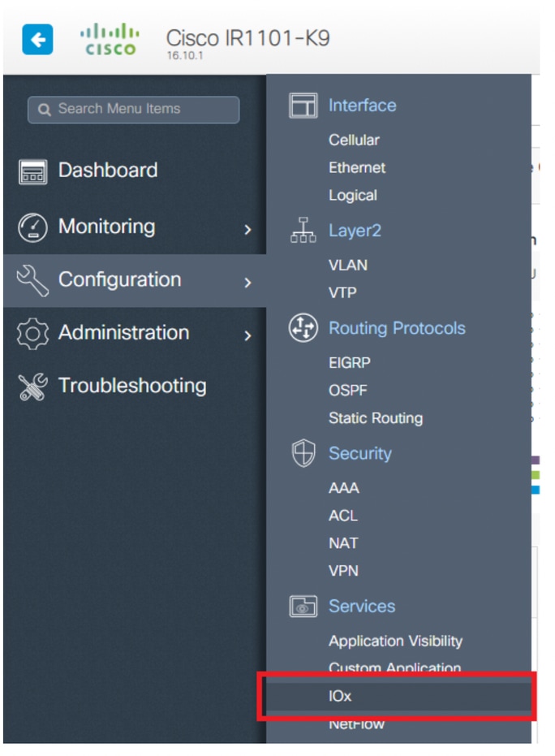
Task: Click the Security section heading
Action: coord(360,453)
